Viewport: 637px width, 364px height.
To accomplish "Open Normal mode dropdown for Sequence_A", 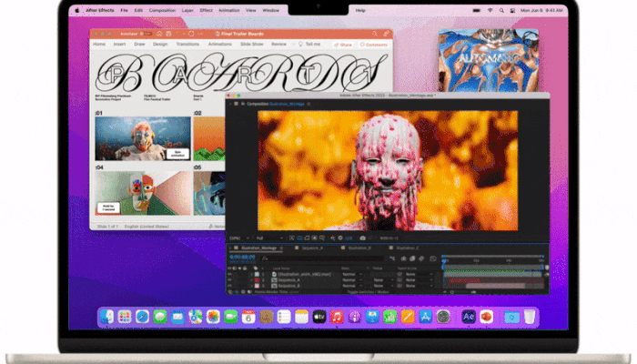I will [x=352, y=280].
